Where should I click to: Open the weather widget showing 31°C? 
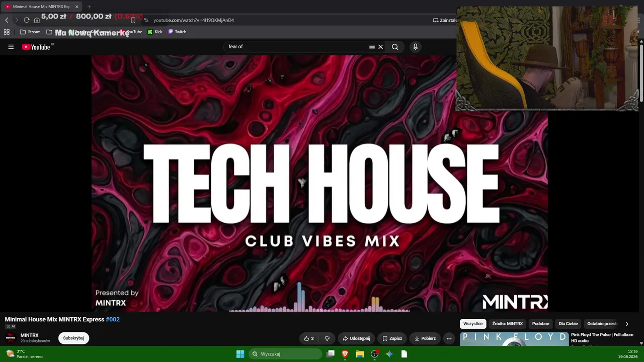click(24, 354)
